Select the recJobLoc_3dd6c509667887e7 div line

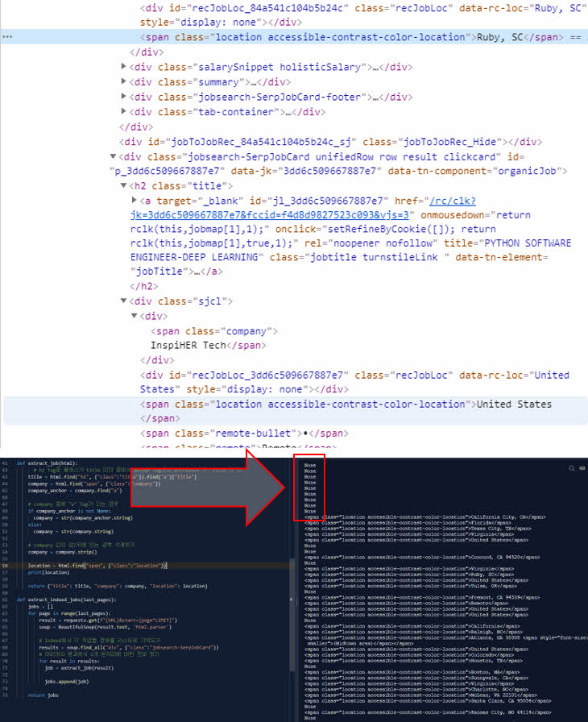354,382
